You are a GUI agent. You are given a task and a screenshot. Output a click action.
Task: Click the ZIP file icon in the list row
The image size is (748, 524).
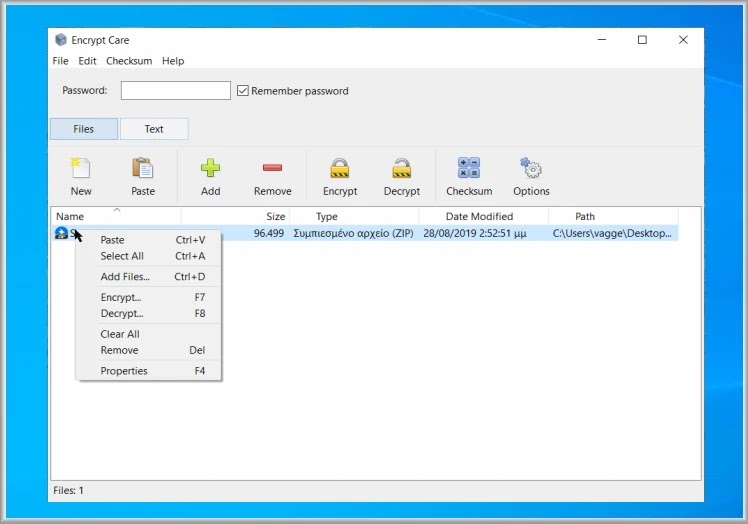(61, 233)
